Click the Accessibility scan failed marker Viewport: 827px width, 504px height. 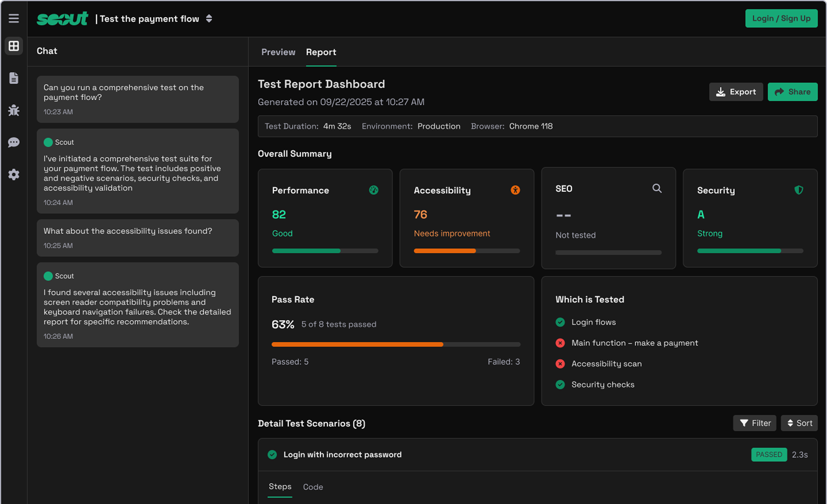tap(560, 364)
